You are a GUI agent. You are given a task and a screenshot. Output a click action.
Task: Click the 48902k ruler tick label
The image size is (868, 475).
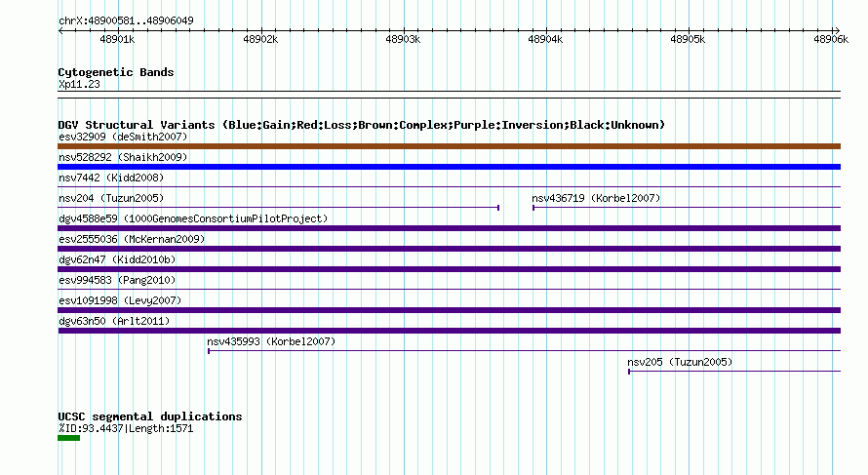(260, 39)
